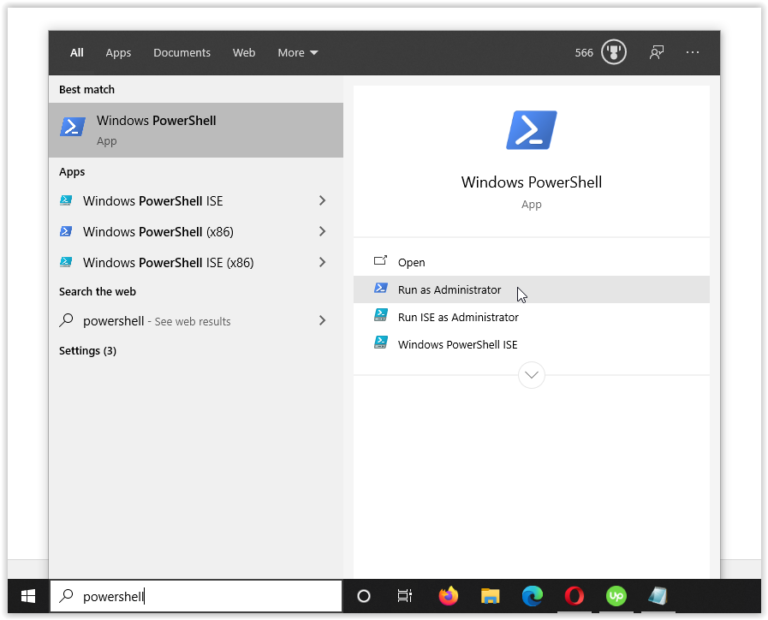
Task: Click the 566 rewards points count
Action: coord(584,52)
